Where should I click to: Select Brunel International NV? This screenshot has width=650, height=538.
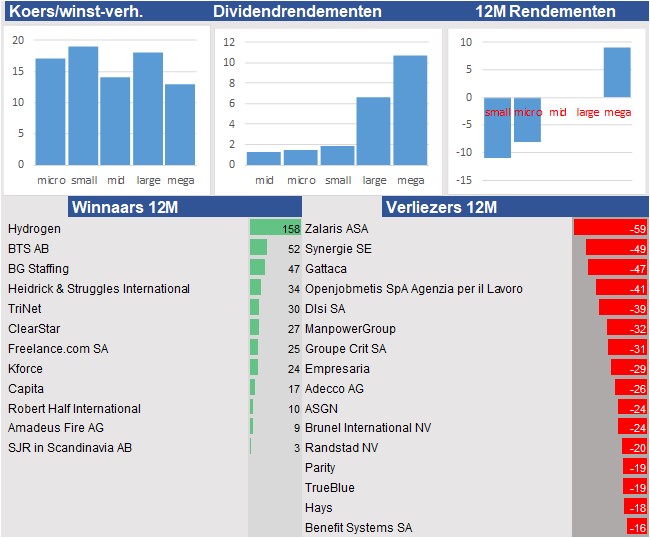pyautogui.click(x=368, y=427)
